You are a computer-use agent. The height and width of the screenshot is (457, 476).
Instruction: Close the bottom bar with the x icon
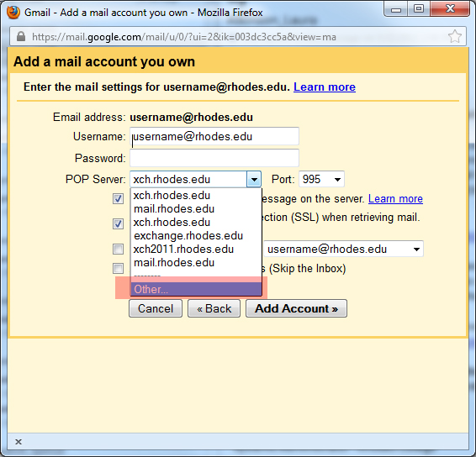click(x=19, y=442)
